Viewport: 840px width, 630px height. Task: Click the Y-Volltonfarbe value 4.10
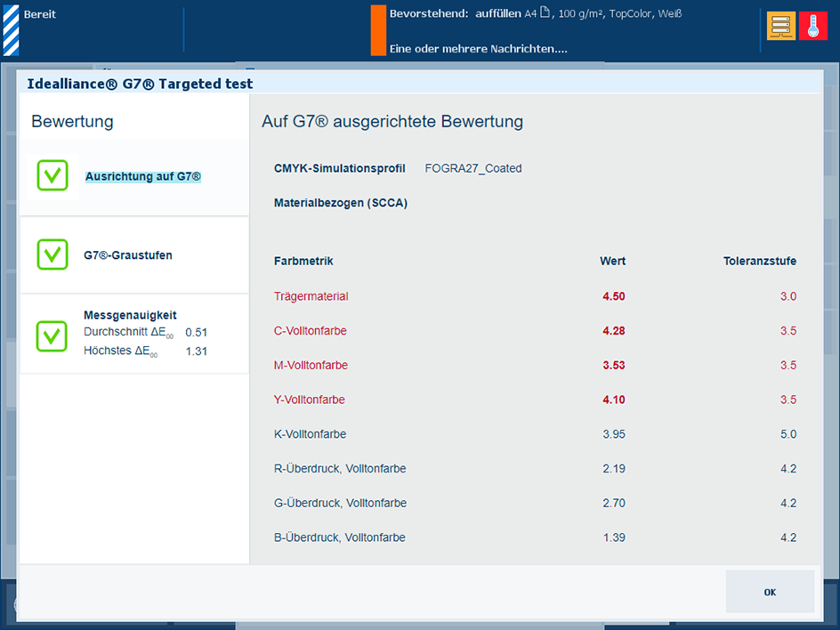pyautogui.click(x=613, y=400)
